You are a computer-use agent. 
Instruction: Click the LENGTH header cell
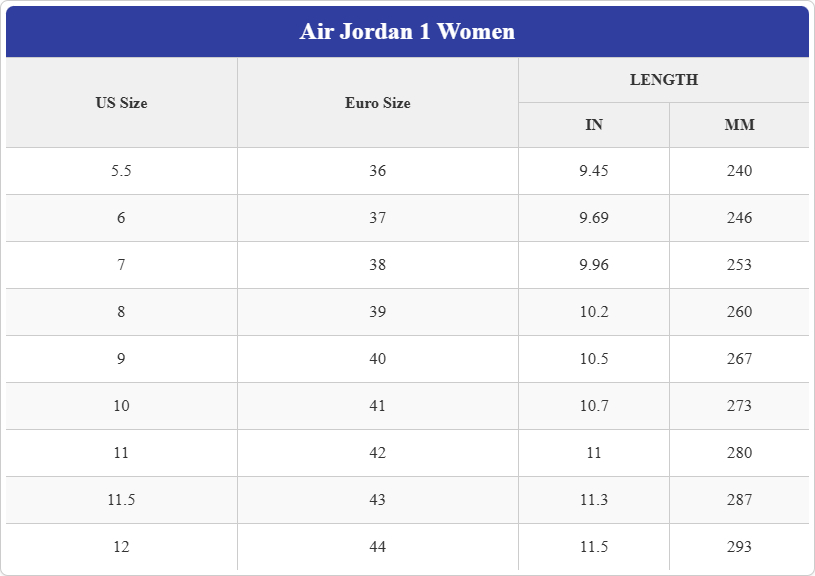tap(664, 80)
